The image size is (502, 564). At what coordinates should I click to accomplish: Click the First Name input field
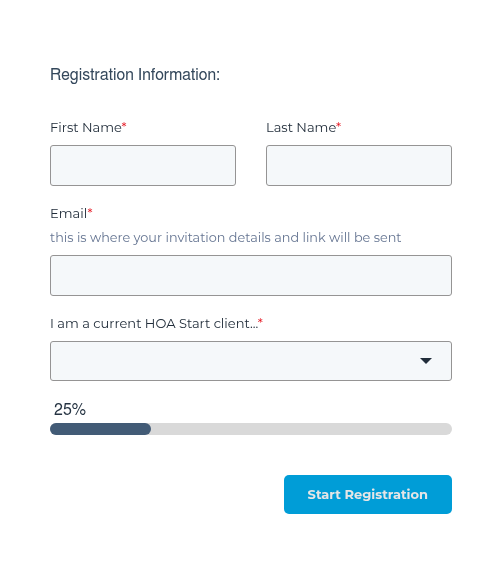(143, 165)
